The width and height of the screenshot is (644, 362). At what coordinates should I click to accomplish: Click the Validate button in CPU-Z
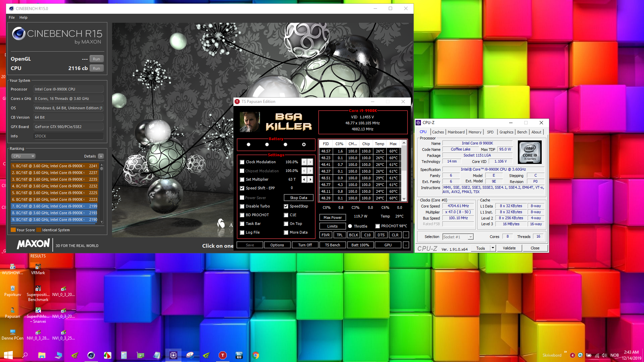pos(509,248)
